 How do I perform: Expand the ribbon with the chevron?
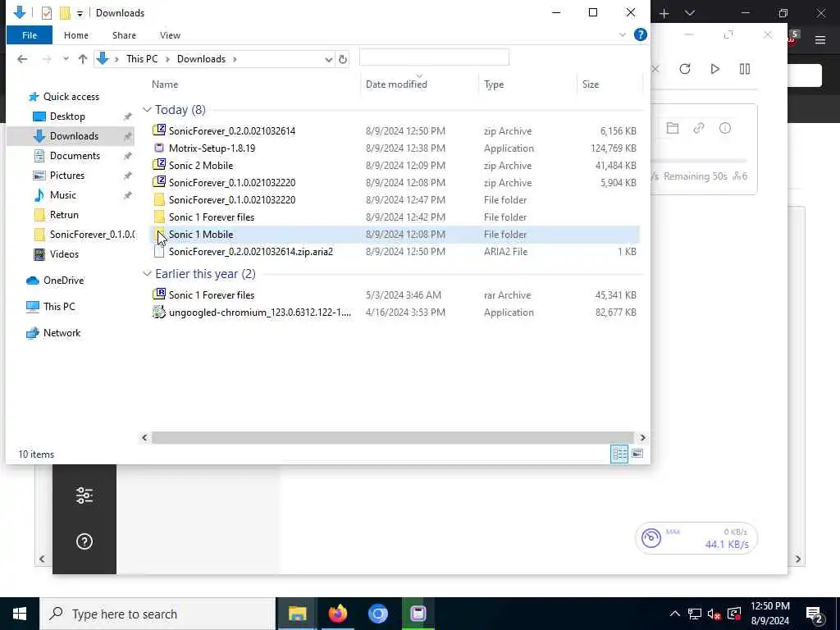(623, 34)
